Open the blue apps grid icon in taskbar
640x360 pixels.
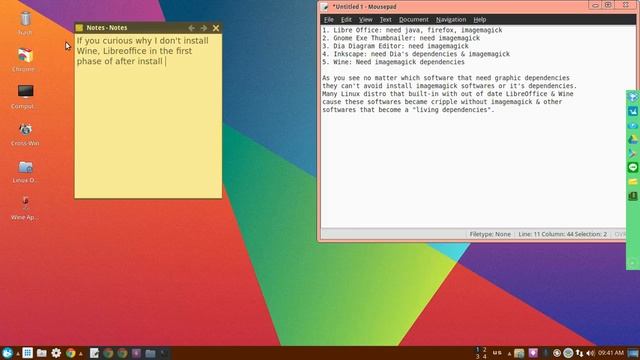(x=28, y=353)
